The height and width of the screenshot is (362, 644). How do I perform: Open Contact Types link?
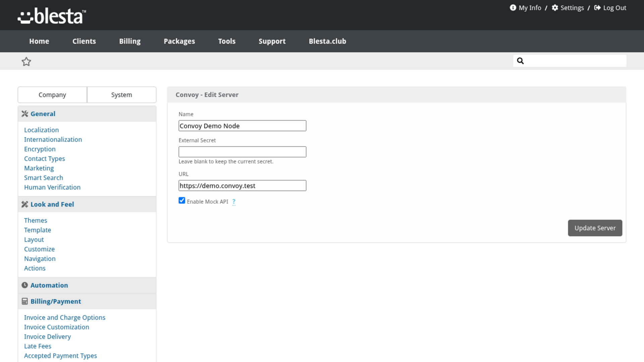(45, 159)
